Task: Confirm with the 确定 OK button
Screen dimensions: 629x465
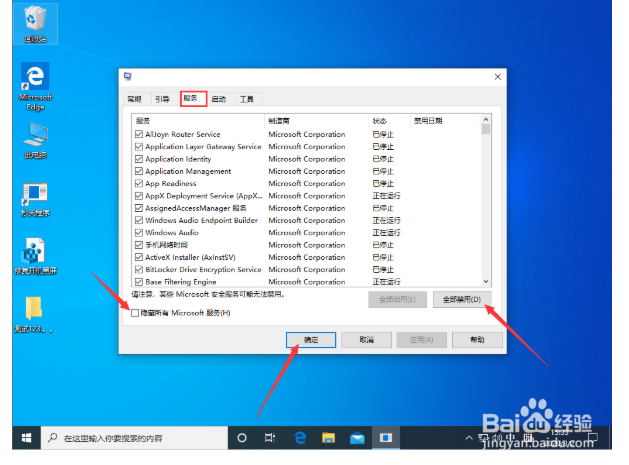Action: click(311, 340)
